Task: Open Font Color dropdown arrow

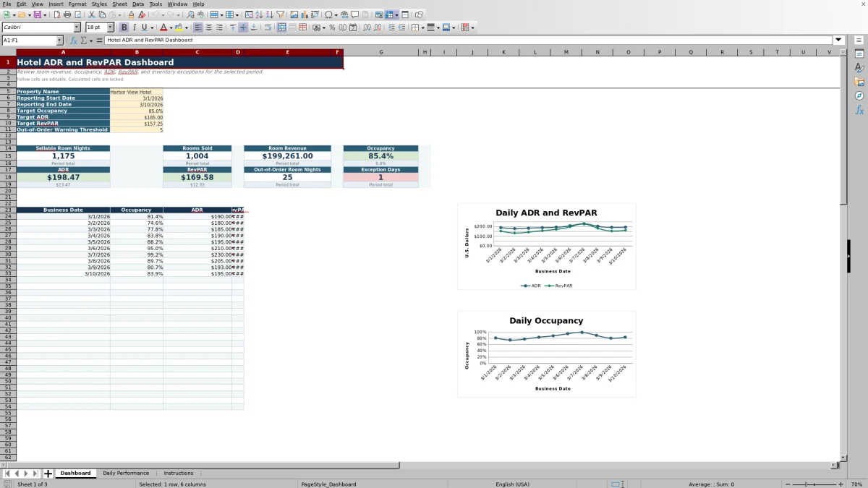Action: [171, 27]
